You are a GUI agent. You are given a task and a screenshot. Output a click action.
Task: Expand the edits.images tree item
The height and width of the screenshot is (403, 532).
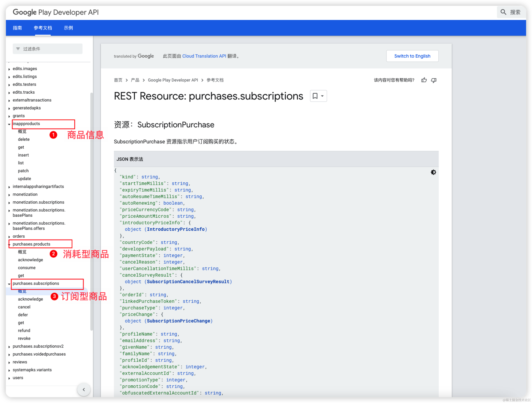coord(9,69)
